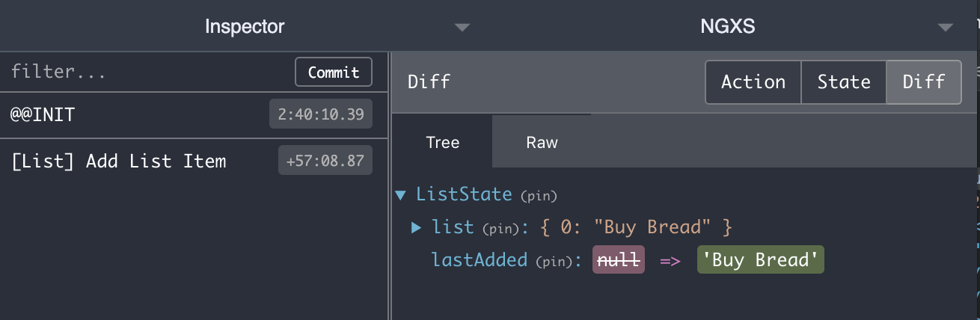Click the +57:08.87 timestamp badge
The width and height of the screenshot is (980, 320).
tap(325, 161)
